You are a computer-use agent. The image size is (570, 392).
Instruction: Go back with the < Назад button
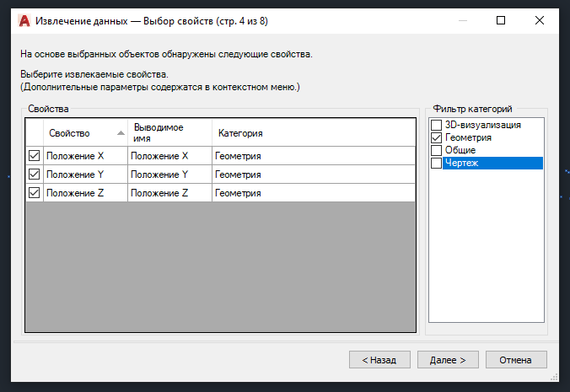pos(379,359)
